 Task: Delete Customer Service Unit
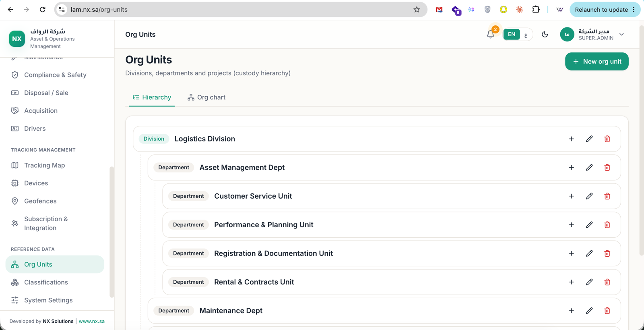click(607, 196)
